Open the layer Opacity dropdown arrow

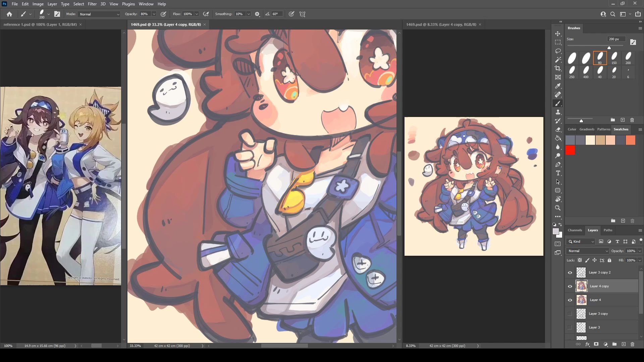point(640,251)
